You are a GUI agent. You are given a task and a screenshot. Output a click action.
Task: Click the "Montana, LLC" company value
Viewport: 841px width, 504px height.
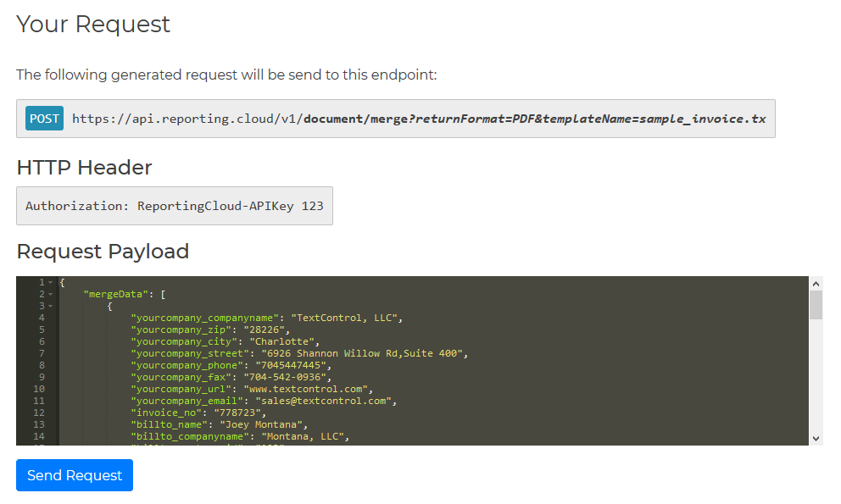click(303, 436)
